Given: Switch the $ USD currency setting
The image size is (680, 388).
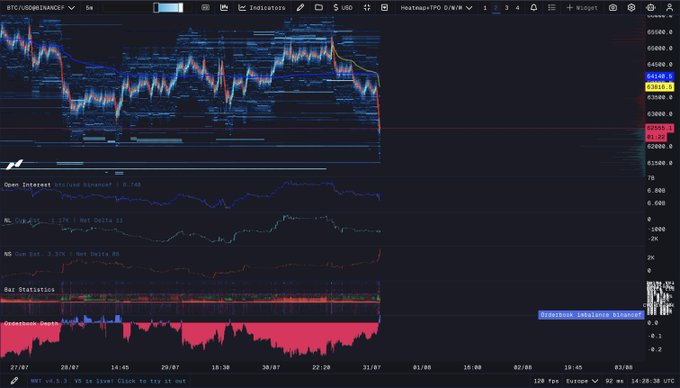Looking at the screenshot, I should [343, 8].
